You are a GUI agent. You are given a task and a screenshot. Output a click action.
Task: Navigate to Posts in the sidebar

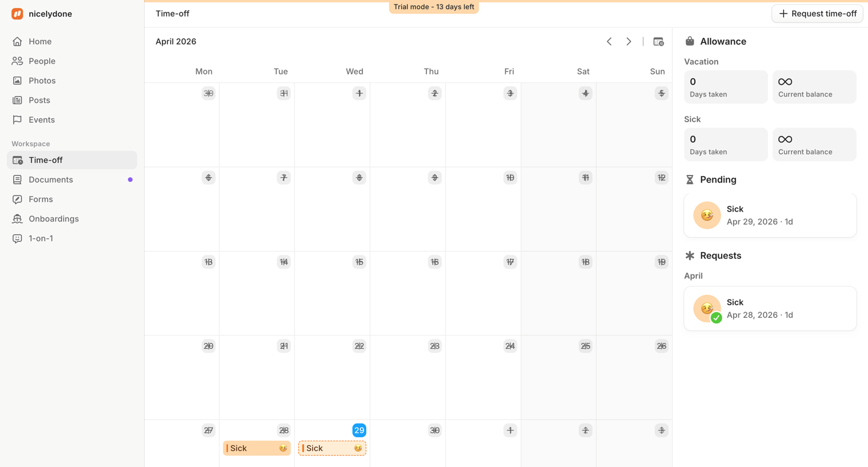pyautogui.click(x=72, y=100)
